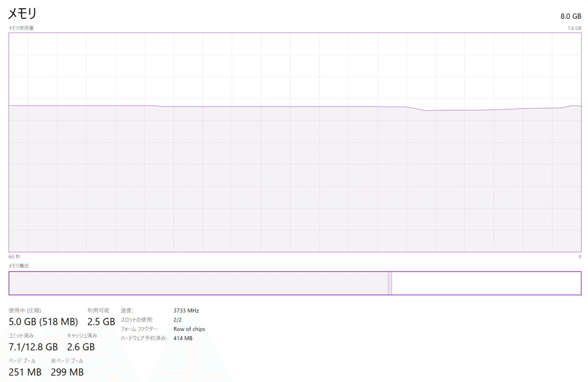Screen dimensions: 588x382
Task: Click the メモリ構成 label
Action: click(19, 266)
